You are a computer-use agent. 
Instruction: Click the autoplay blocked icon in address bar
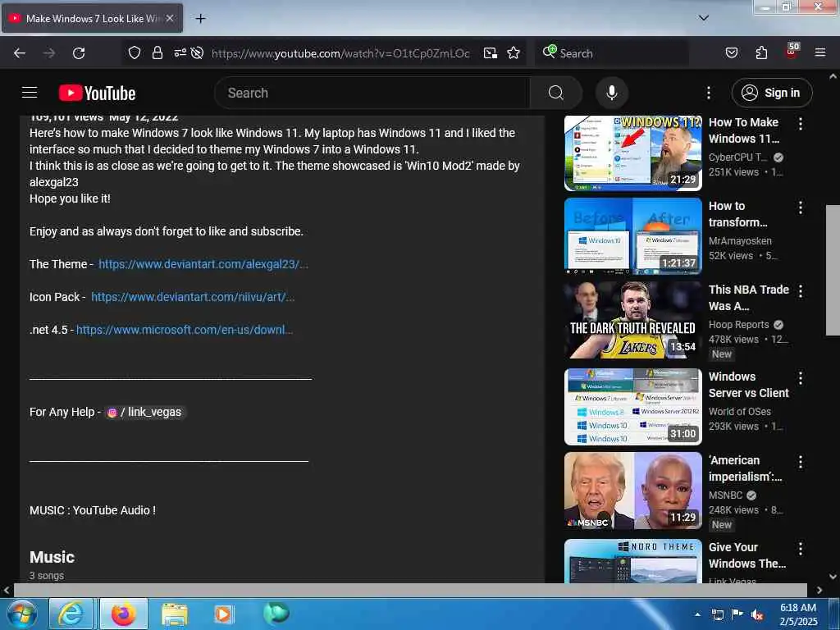point(197,53)
